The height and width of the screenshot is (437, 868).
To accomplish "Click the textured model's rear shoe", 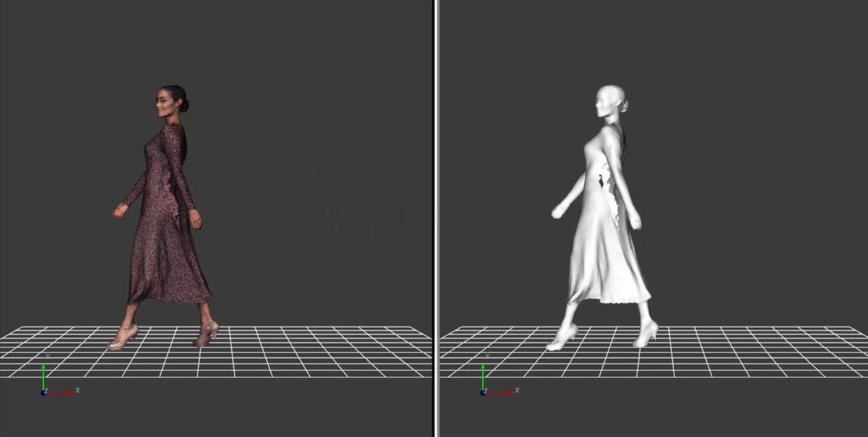I will point(207,334).
